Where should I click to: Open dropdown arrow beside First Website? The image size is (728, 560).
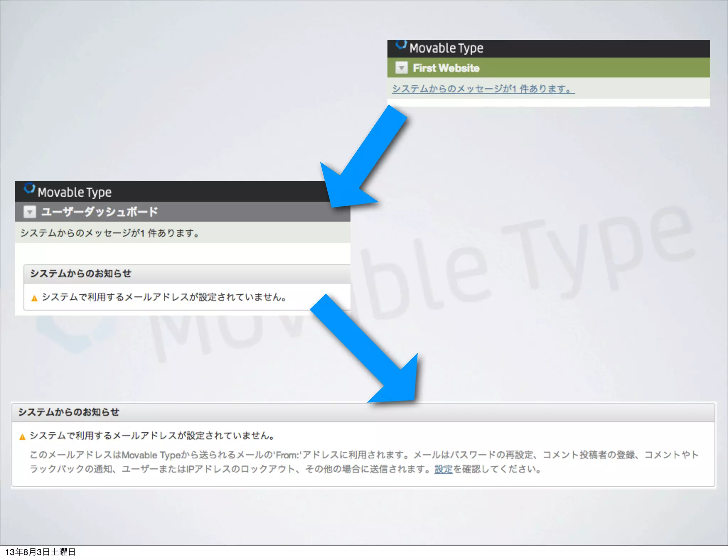click(x=401, y=68)
